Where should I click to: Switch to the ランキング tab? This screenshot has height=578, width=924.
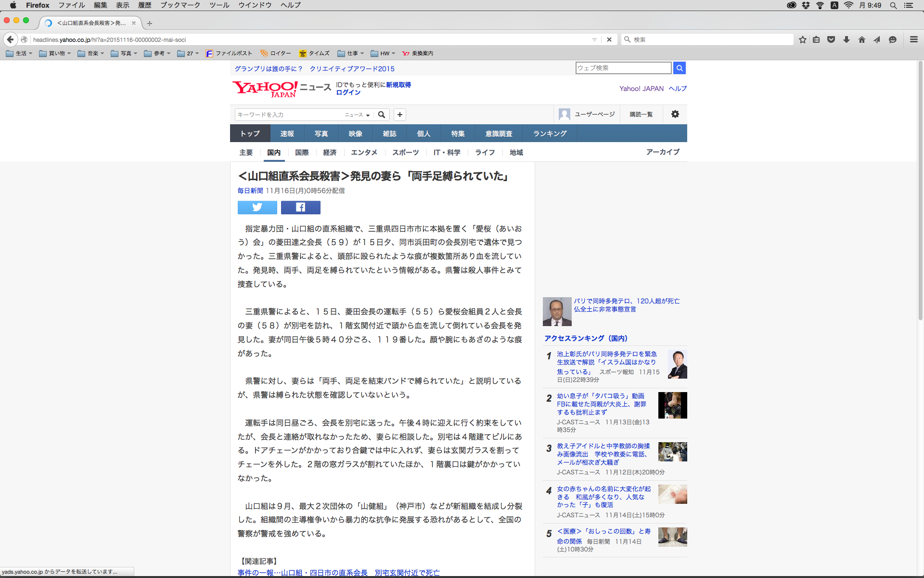(x=550, y=133)
